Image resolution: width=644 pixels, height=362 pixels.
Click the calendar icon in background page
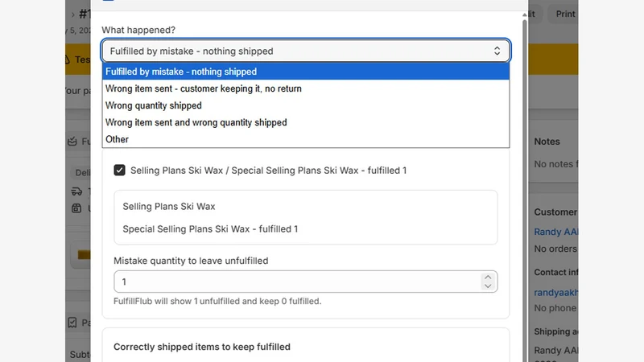pos(76,208)
